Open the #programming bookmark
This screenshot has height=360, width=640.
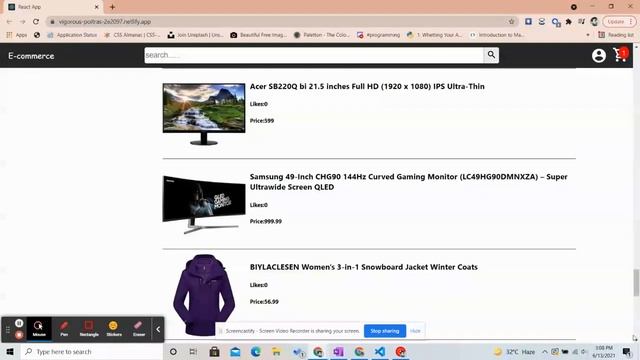[378, 35]
